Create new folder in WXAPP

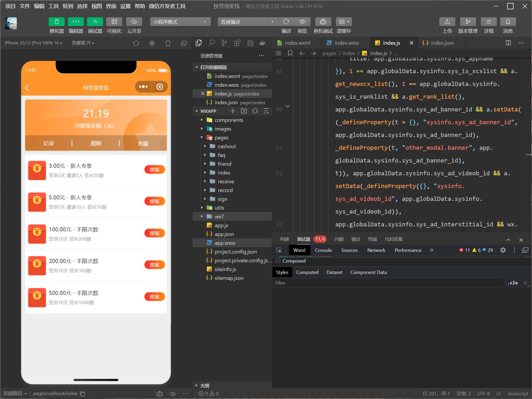(244, 111)
